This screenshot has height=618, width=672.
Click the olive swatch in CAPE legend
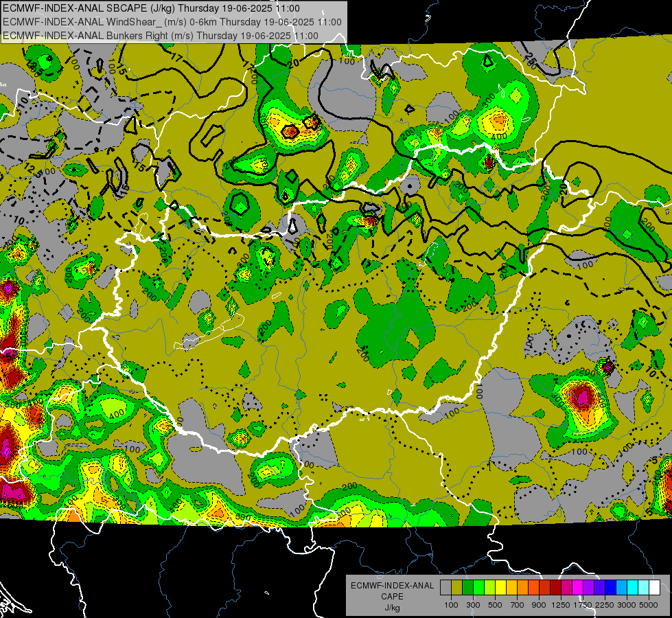(457, 588)
